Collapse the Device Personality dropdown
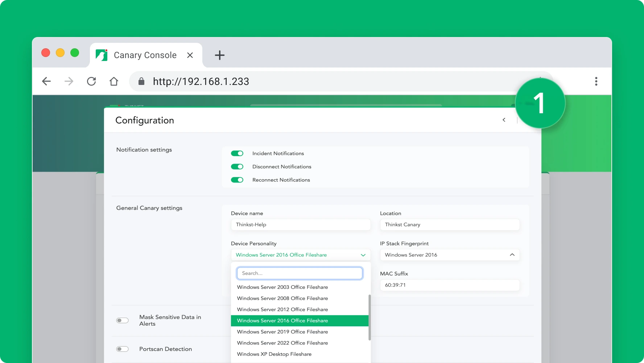The height and width of the screenshot is (363, 644). point(301,255)
